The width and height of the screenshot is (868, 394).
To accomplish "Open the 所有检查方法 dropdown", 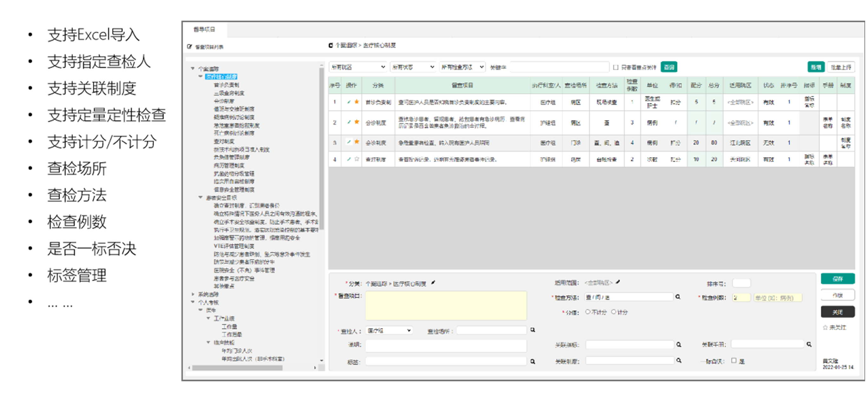I will pyautogui.click(x=462, y=67).
